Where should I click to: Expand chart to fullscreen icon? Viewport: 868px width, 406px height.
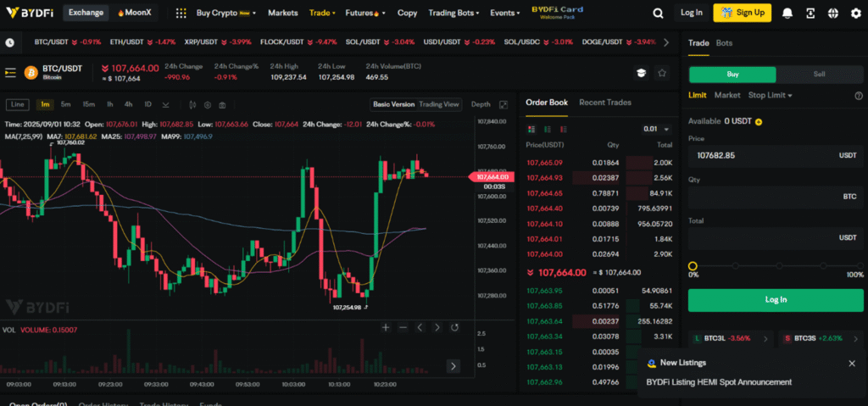tap(504, 105)
